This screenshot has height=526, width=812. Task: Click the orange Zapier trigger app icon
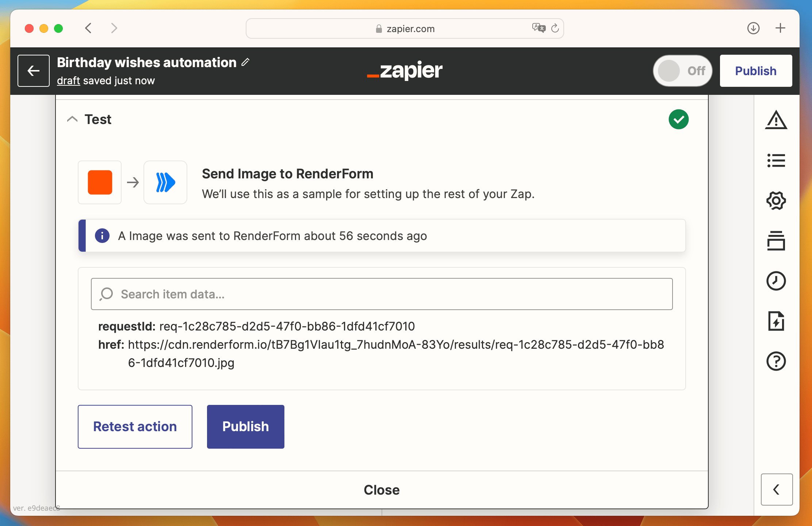point(100,182)
